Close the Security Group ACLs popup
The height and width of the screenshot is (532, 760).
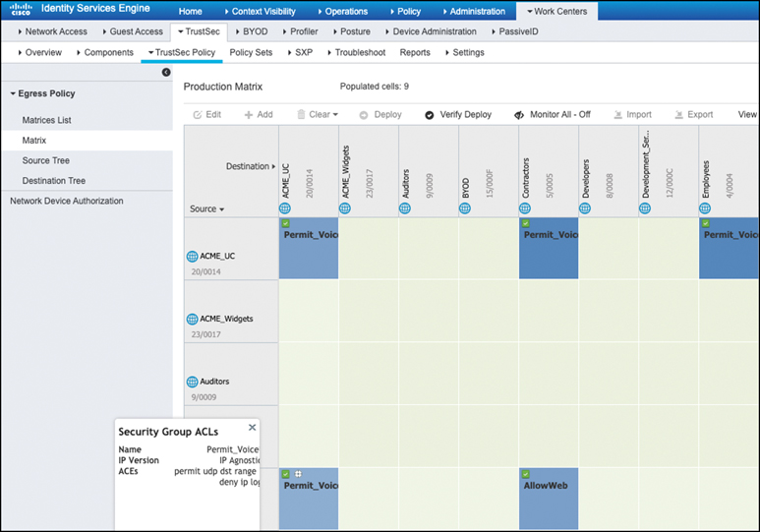[252, 428]
